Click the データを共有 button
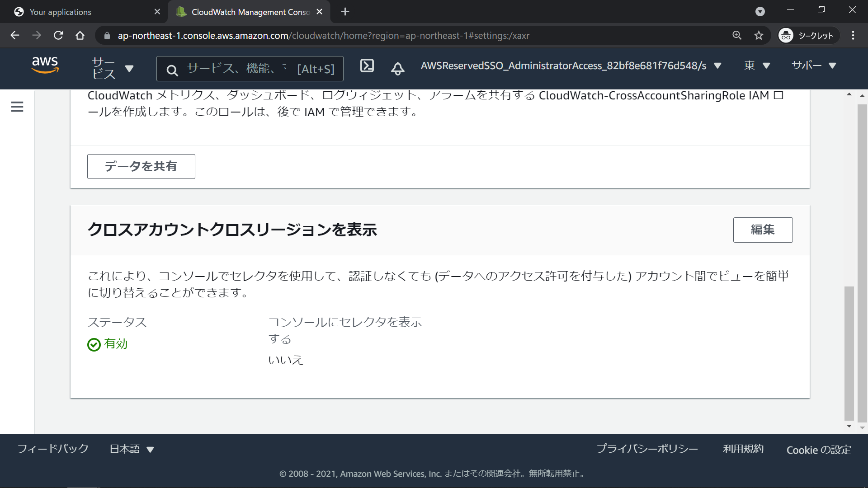This screenshot has height=488, width=868. coord(141,166)
